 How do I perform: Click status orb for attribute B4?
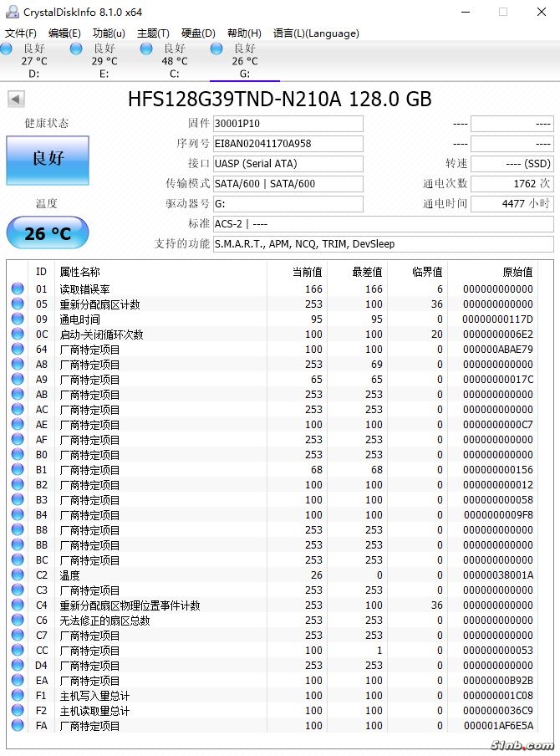[x=18, y=514]
